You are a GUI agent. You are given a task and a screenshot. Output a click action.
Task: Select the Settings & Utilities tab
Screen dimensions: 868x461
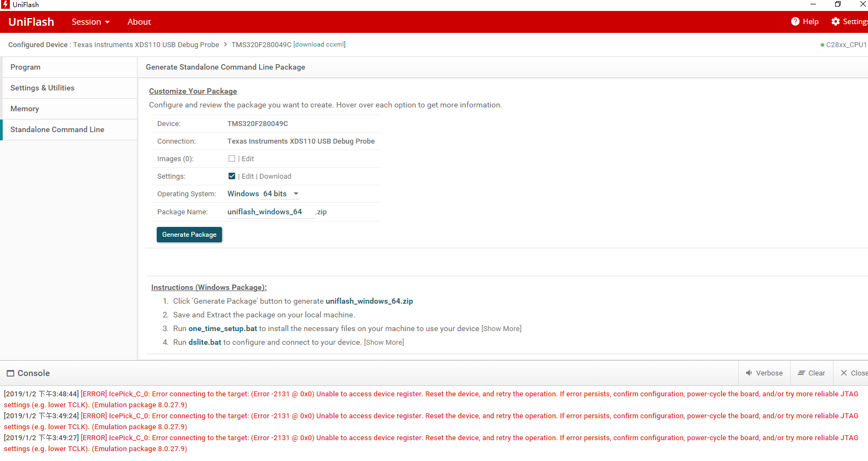(x=70, y=88)
